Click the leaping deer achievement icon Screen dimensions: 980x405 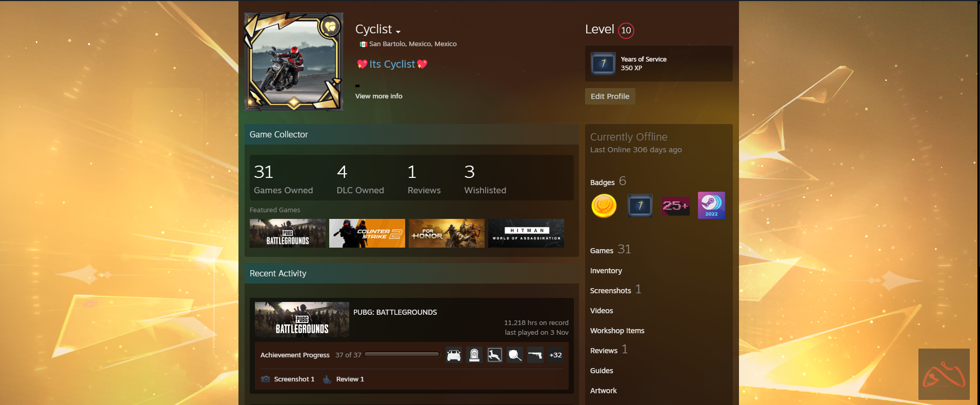[x=494, y=355]
